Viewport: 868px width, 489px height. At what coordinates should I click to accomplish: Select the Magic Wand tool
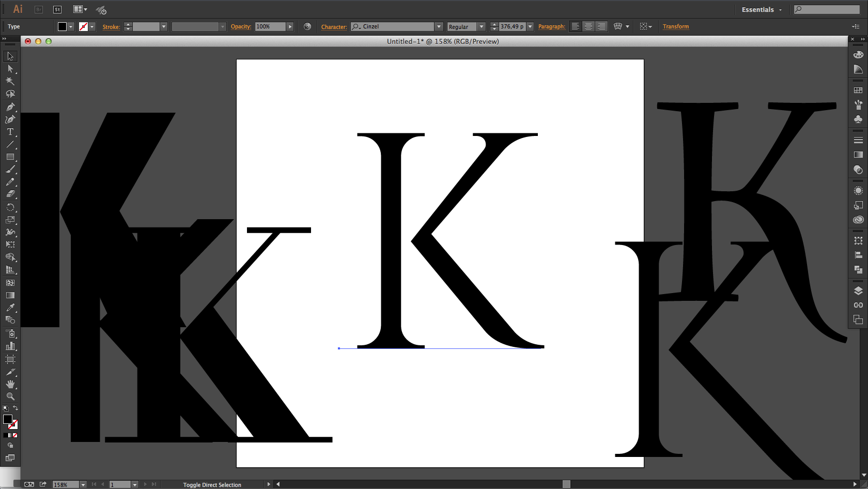click(x=10, y=81)
